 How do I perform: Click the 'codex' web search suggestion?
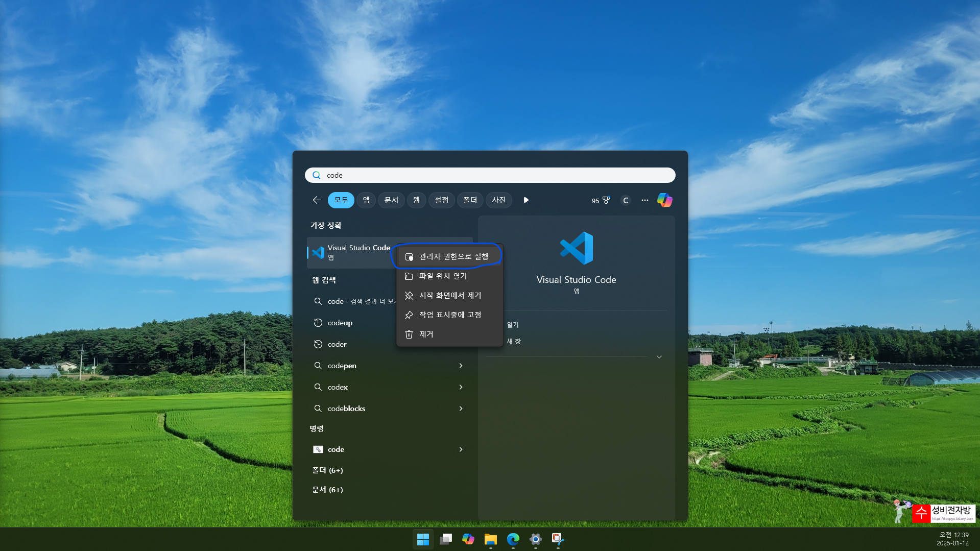coord(380,387)
